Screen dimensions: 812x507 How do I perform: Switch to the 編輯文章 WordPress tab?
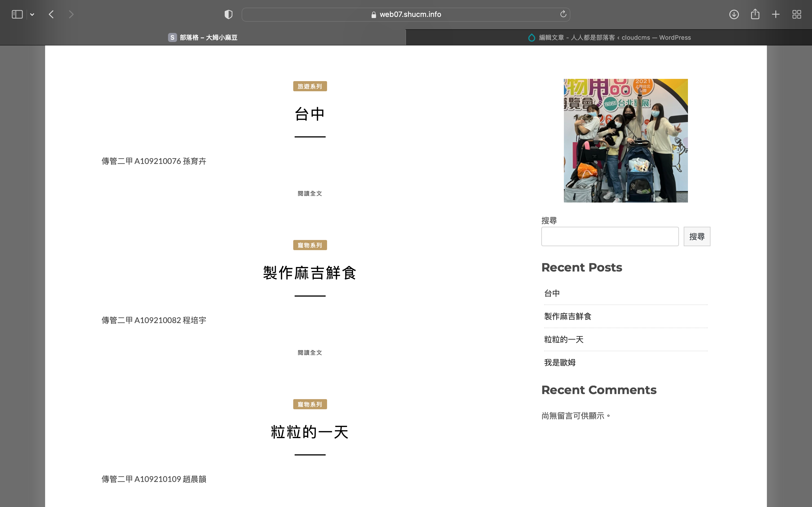[x=609, y=37]
